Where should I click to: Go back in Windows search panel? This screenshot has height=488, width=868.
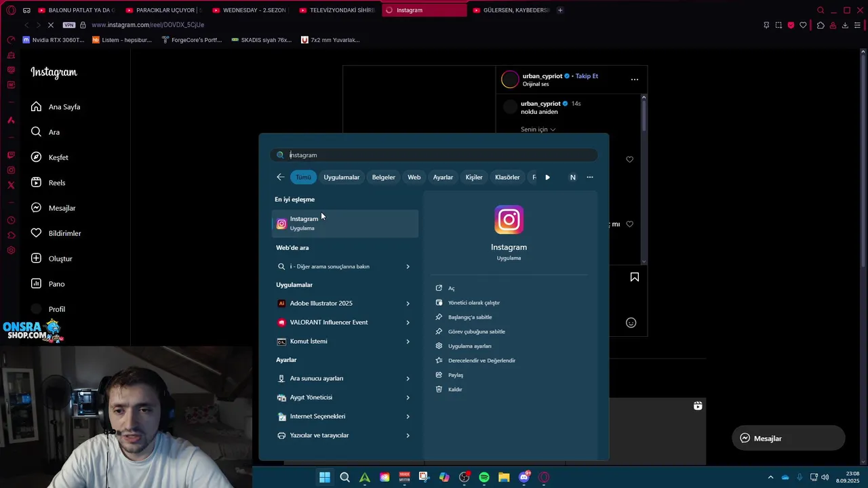[281, 177]
